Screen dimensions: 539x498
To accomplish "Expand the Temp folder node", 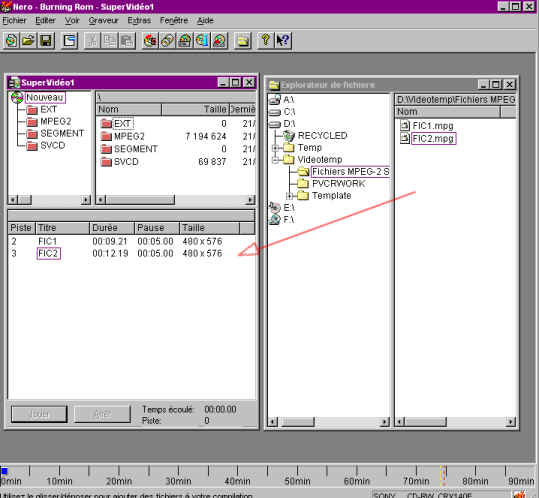I will click(x=275, y=148).
